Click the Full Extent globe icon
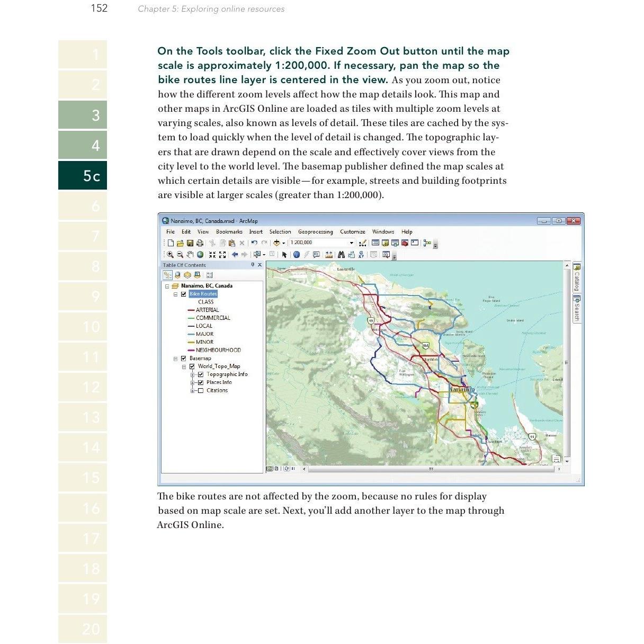Image resolution: width=644 pixels, height=644 pixels. pos(200,255)
